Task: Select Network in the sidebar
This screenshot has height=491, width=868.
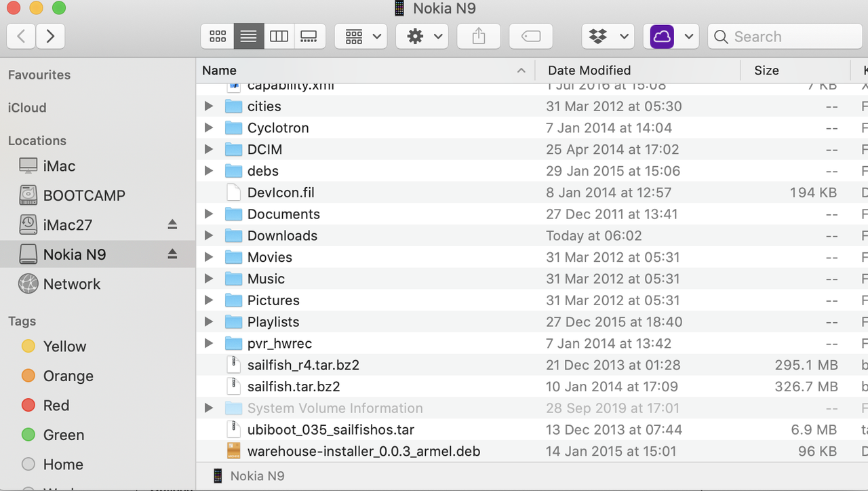Action: tap(60, 284)
